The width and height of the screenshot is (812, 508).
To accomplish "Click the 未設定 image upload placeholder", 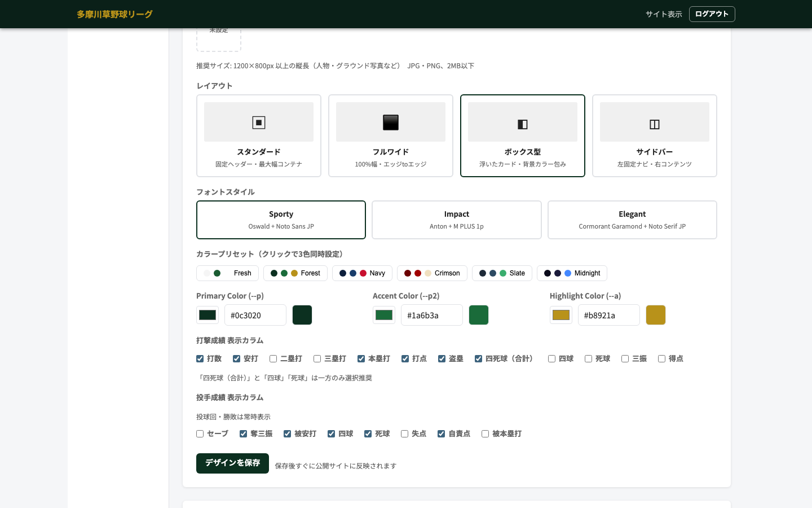I will tap(219, 40).
